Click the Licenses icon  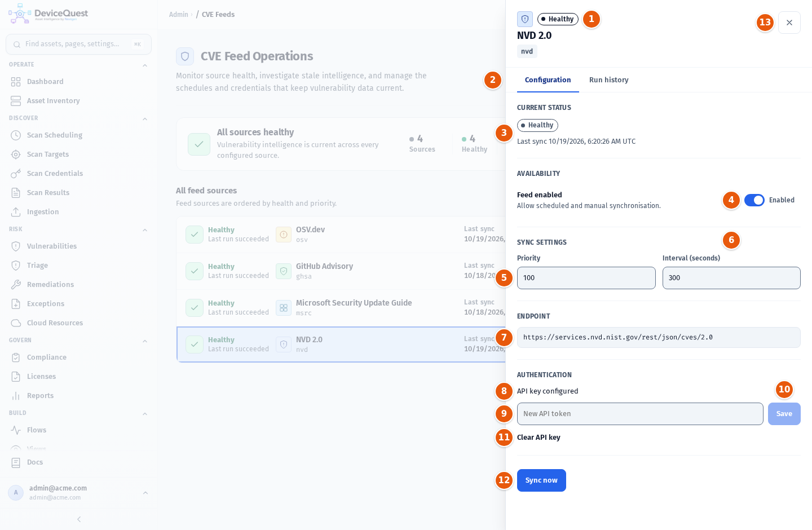tap(16, 377)
